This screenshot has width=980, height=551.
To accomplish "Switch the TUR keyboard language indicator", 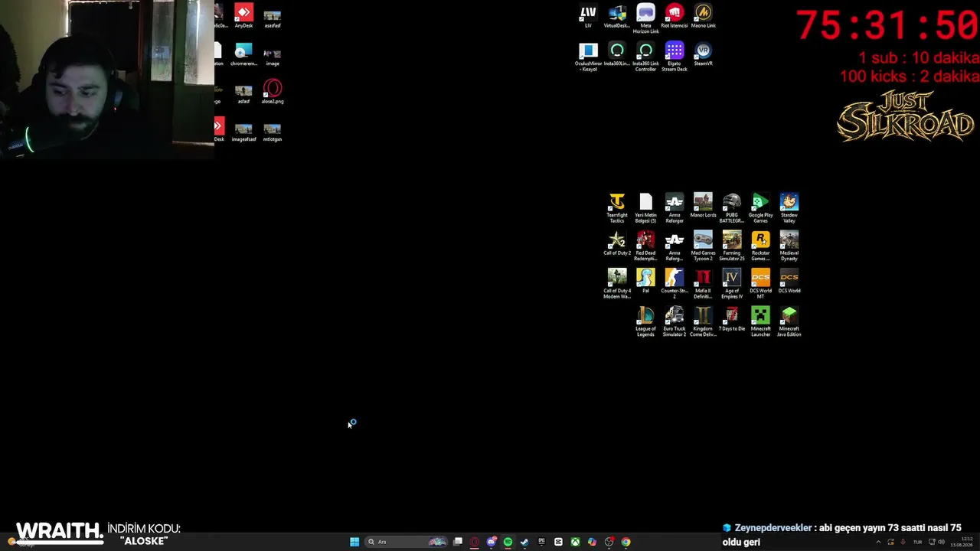I will pos(917,542).
